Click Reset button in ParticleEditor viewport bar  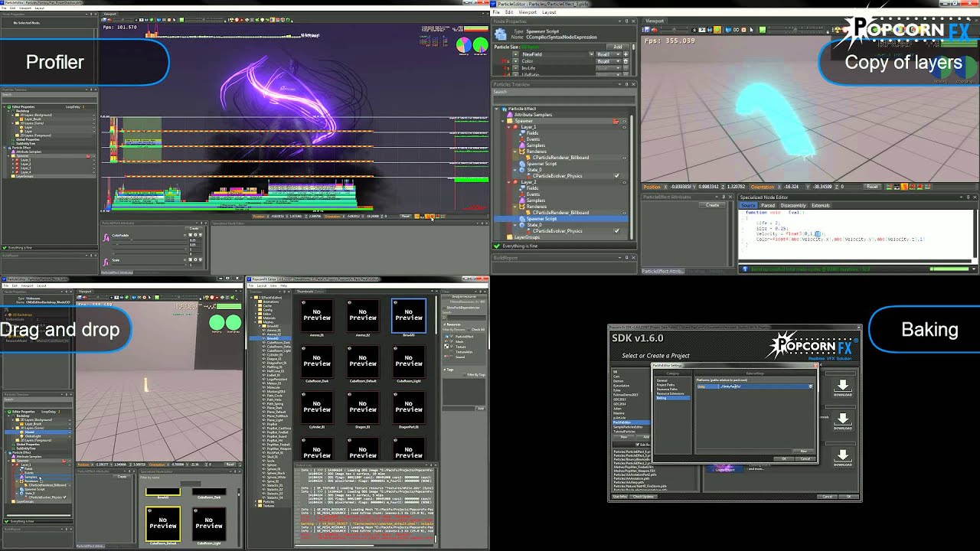point(872,187)
